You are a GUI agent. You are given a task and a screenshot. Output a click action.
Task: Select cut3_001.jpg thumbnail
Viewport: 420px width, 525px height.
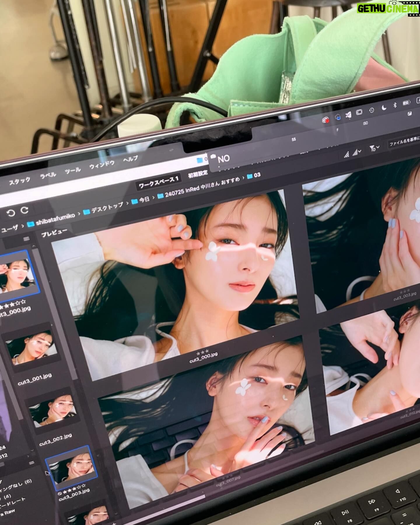click(32, 347)
